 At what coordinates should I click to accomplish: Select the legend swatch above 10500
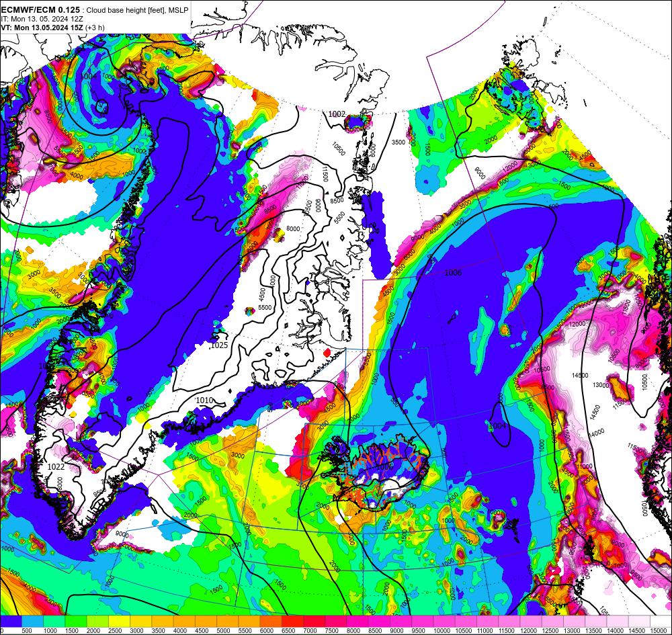point(466,622)
